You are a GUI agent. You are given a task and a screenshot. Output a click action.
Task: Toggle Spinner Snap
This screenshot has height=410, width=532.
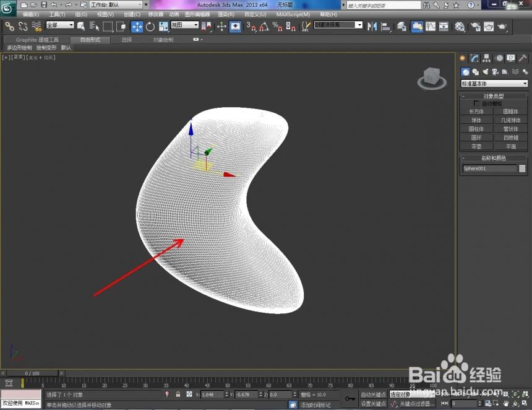[x=291, y=26]
